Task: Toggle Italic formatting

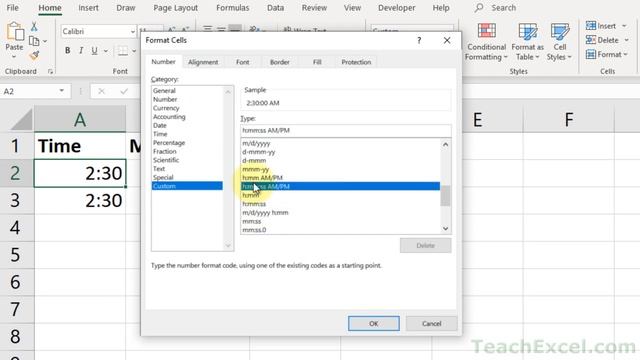Action: [81, 51]
